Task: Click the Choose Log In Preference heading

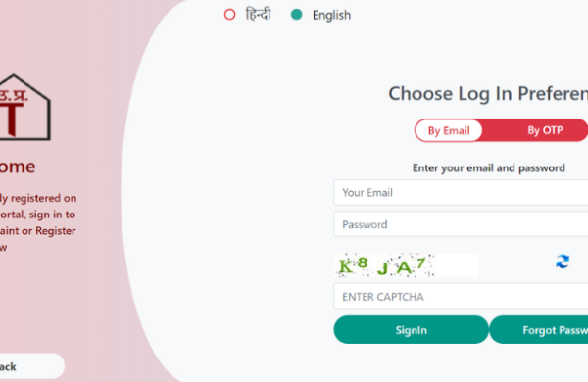Action: coord(488,93)
